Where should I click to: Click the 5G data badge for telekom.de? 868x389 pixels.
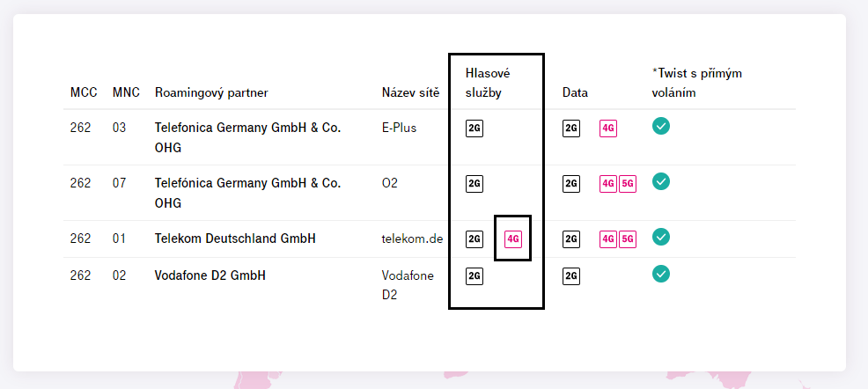[628, 239]
